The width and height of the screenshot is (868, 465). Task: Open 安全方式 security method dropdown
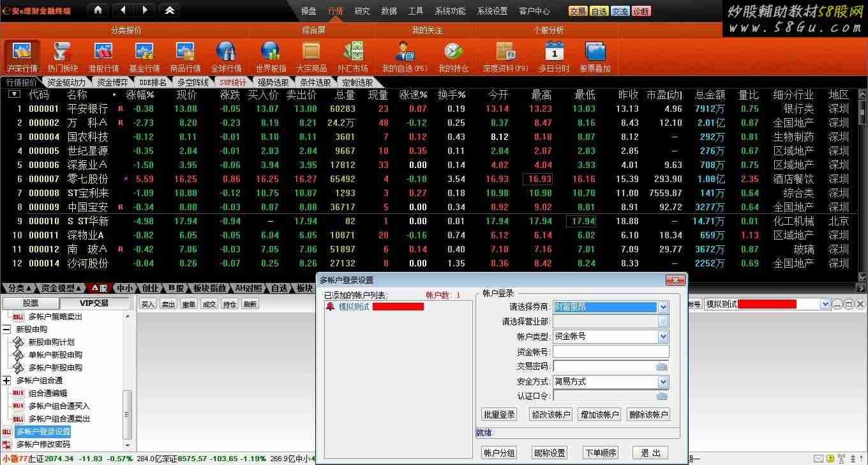point(663,382)
